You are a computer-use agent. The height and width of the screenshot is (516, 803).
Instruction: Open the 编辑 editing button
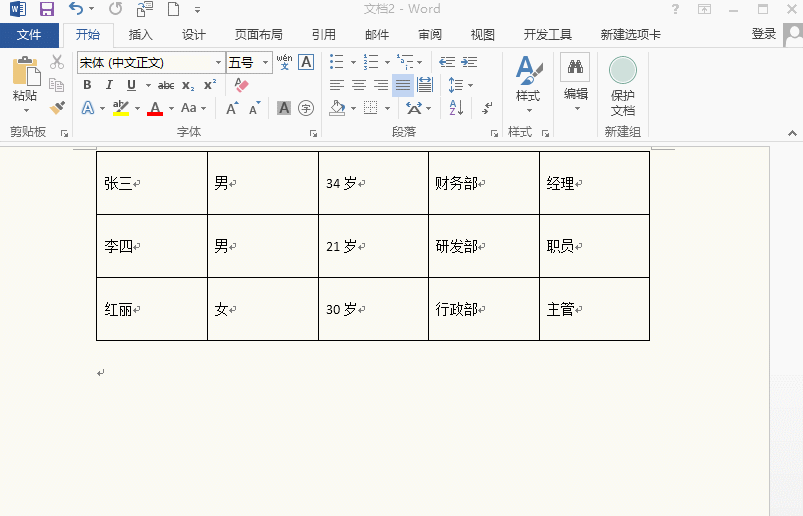click(x=575, y=83)
